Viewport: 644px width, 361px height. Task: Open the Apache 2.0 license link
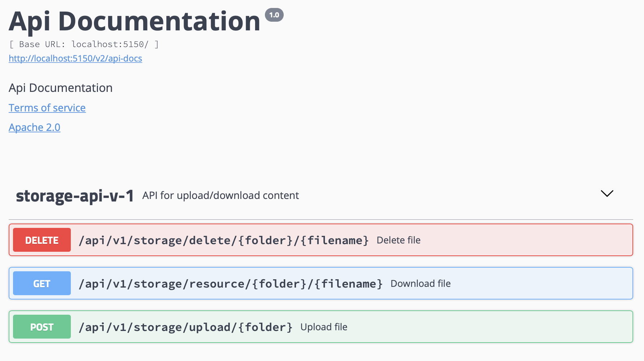[34, 127]
